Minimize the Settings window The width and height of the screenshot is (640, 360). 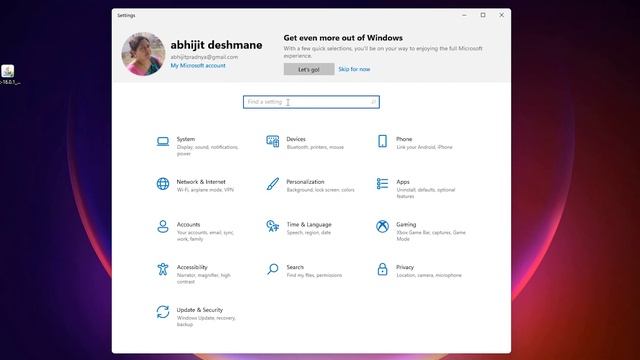[x=464, y=15]
